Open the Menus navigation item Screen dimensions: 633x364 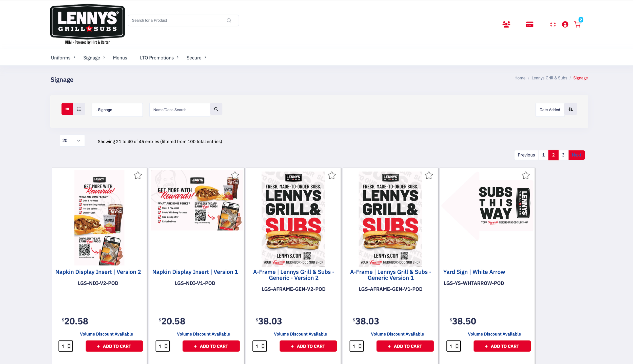click(x=120, y=58)
